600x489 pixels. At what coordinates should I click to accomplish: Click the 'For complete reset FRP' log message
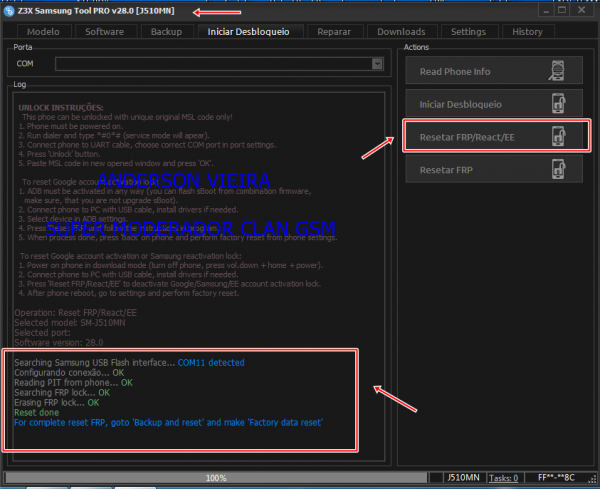click(x=168, y=422)
